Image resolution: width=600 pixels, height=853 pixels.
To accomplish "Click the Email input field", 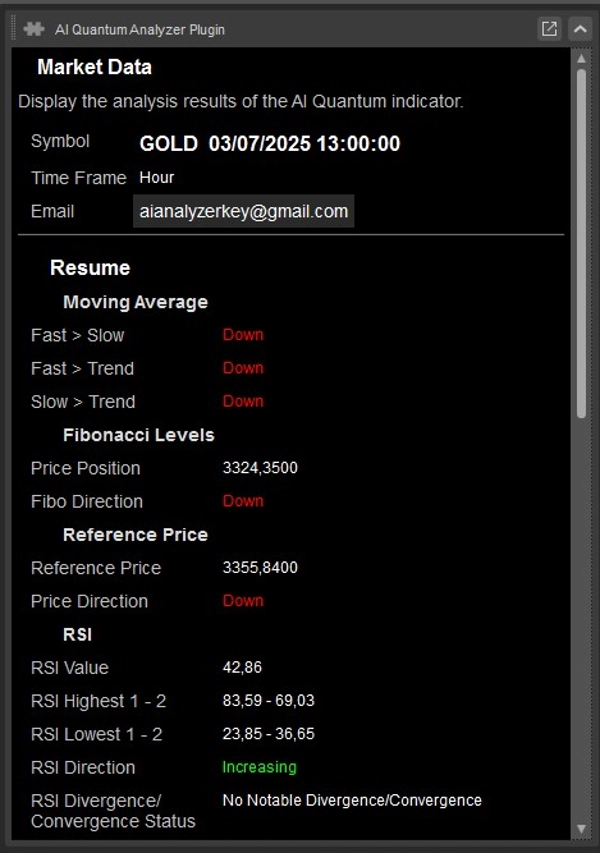I will click(x=244, y=211).
